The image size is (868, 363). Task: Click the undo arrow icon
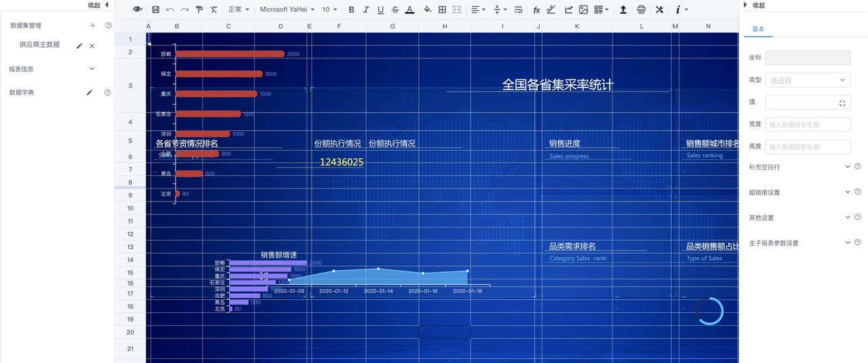pyautogui.click(x=170, y=9)
